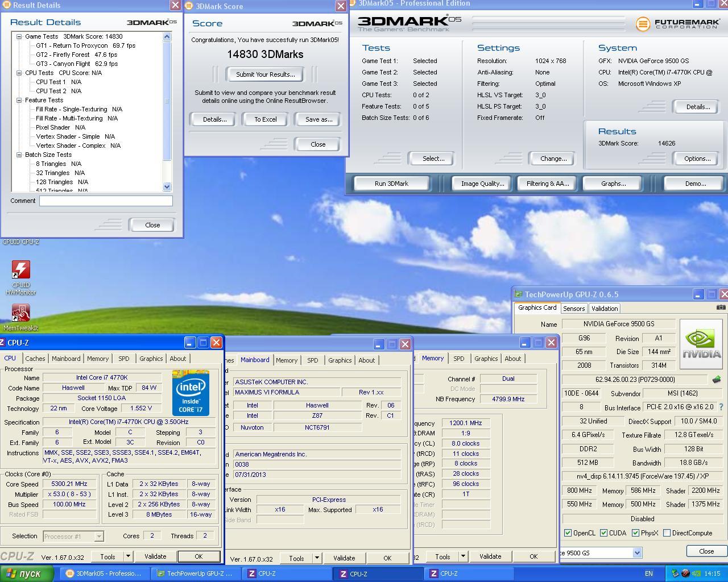Click the Comment input field

[x=106, y=201]
